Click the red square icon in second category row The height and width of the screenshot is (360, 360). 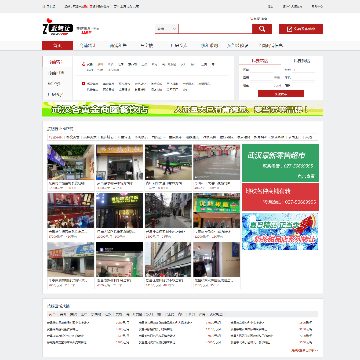(x=84, y=84)
